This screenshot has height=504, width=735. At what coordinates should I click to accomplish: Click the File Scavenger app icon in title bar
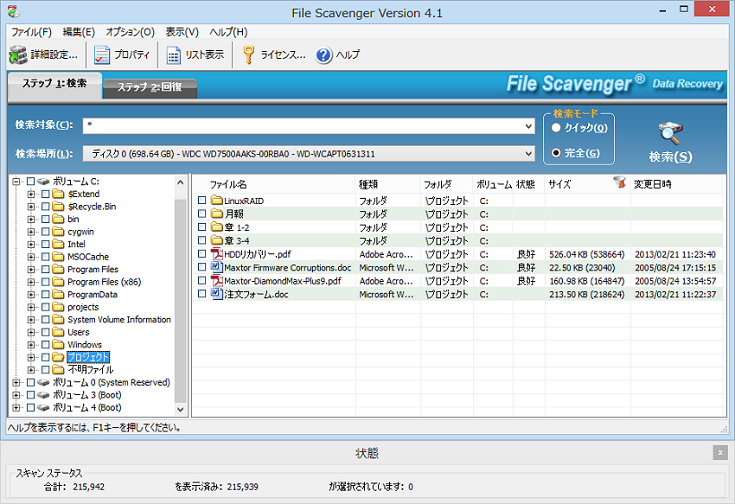[x=14, y=11]
